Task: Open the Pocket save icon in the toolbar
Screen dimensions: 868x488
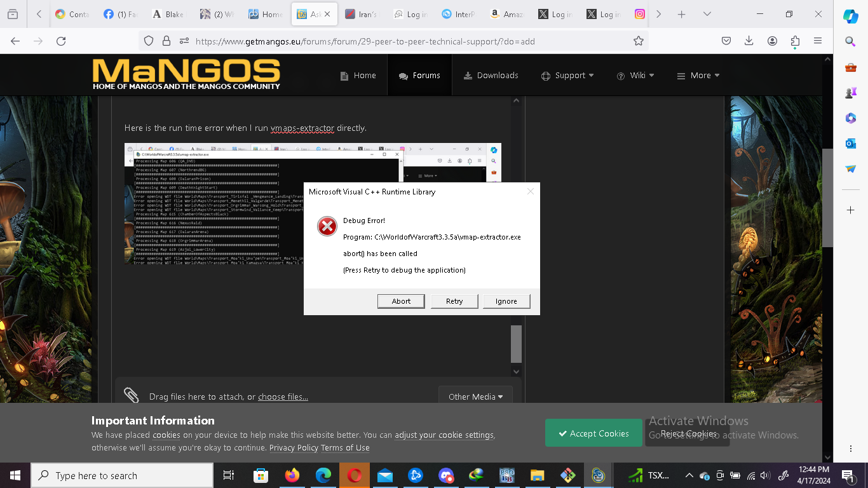Action: pos(726,41)
